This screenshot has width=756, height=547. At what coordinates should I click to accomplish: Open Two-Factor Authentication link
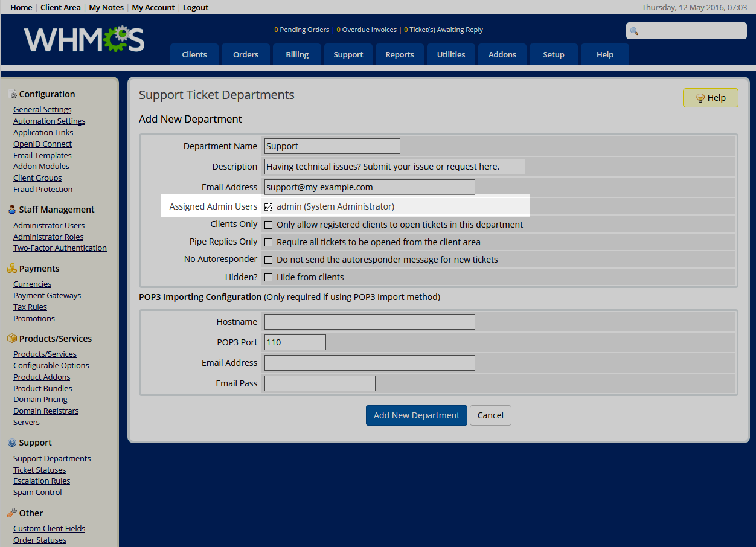[60, 248]
